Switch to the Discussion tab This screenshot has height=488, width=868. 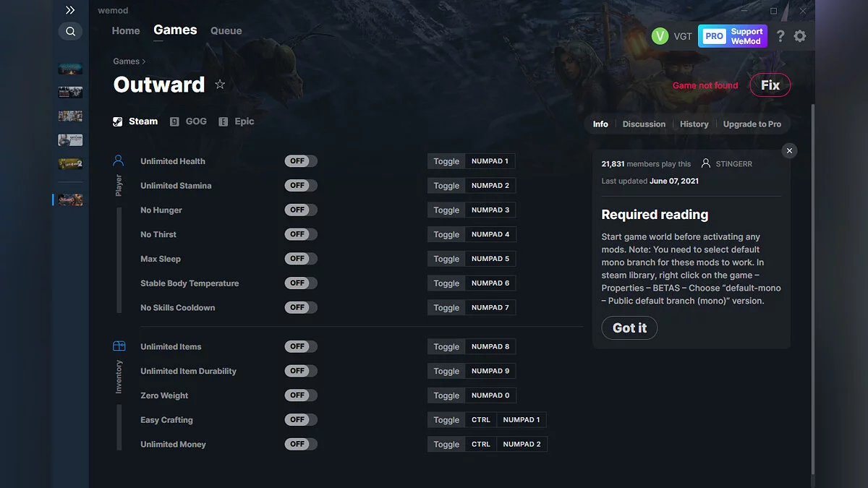point(643,124)
